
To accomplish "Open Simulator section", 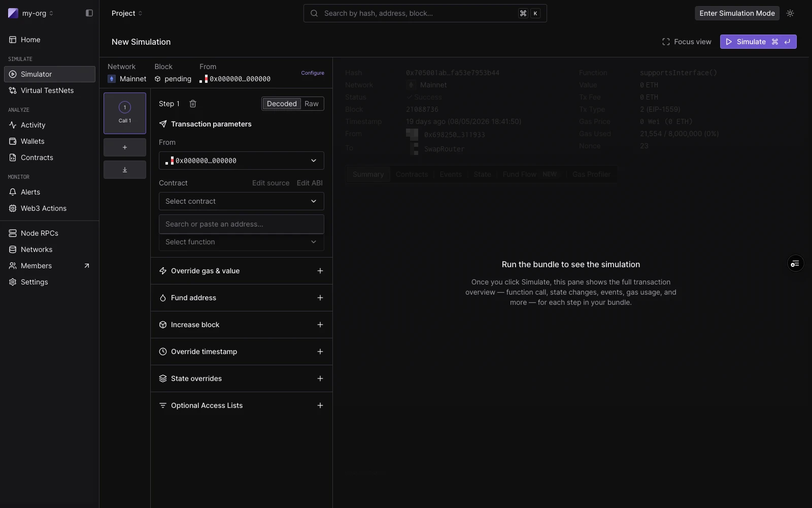I will 50,74.
